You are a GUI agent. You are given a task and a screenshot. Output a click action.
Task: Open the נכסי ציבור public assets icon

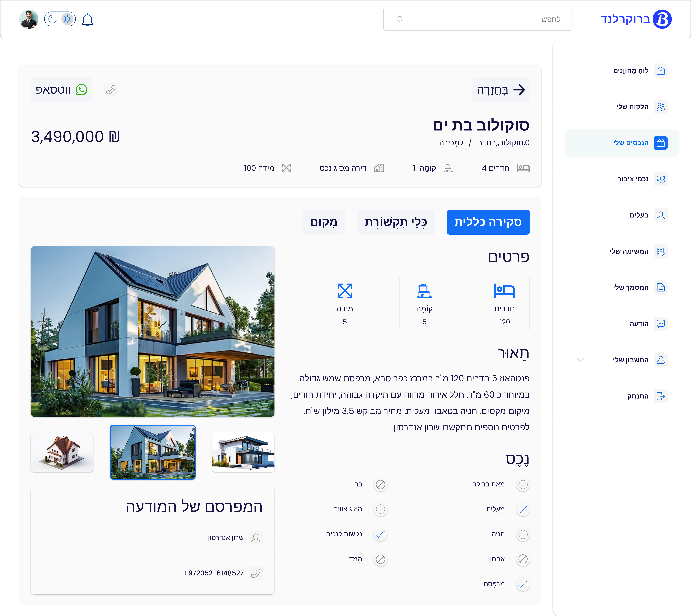tap(661, 179)
